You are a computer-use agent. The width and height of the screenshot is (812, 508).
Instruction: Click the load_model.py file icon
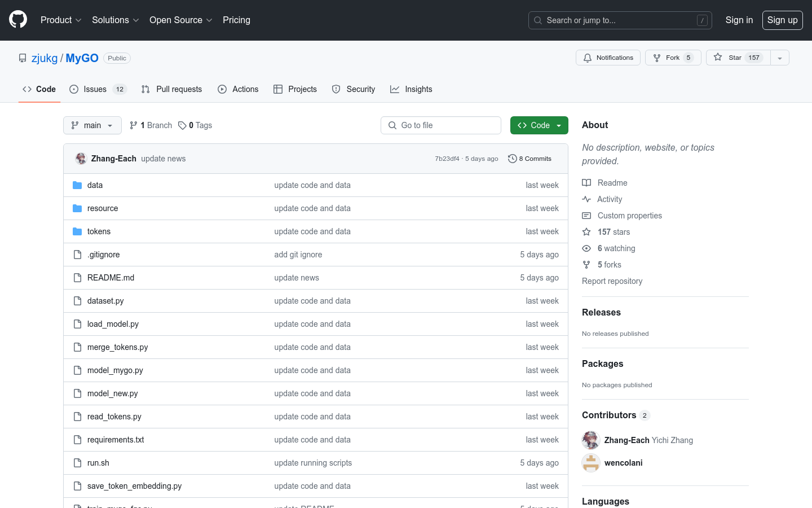tap(77, 324)
